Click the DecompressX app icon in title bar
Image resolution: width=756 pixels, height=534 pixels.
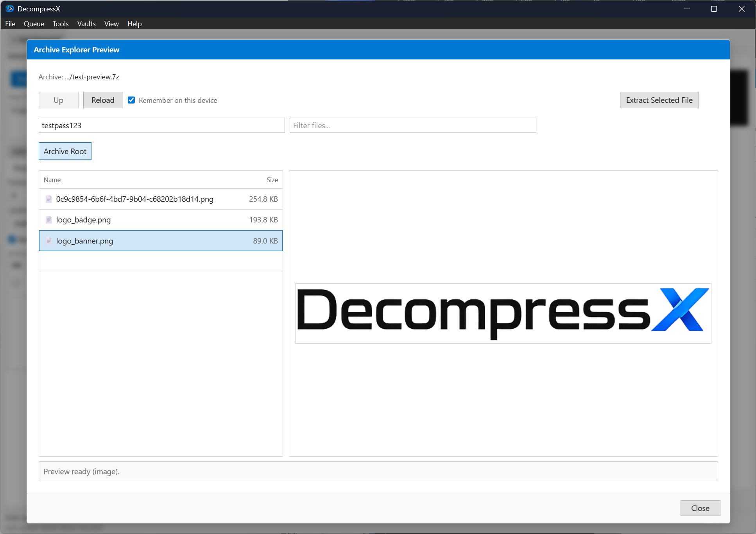point(10,9)
